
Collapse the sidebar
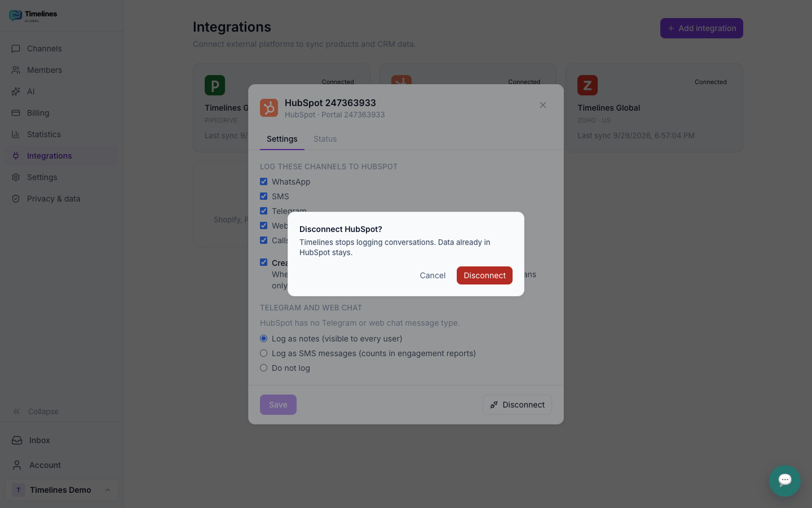coord(36,411)
